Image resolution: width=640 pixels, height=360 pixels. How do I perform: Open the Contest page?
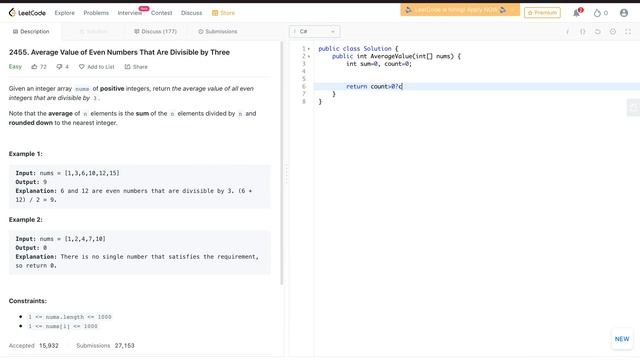coord(161,13)
